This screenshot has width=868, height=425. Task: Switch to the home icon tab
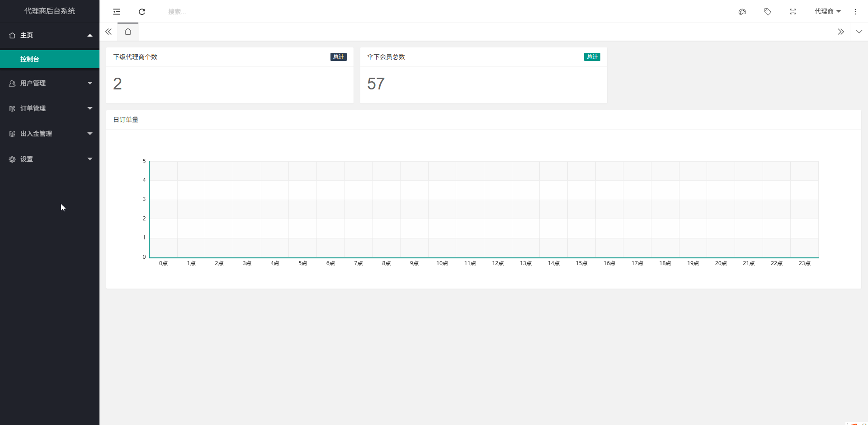click(128, 32)
